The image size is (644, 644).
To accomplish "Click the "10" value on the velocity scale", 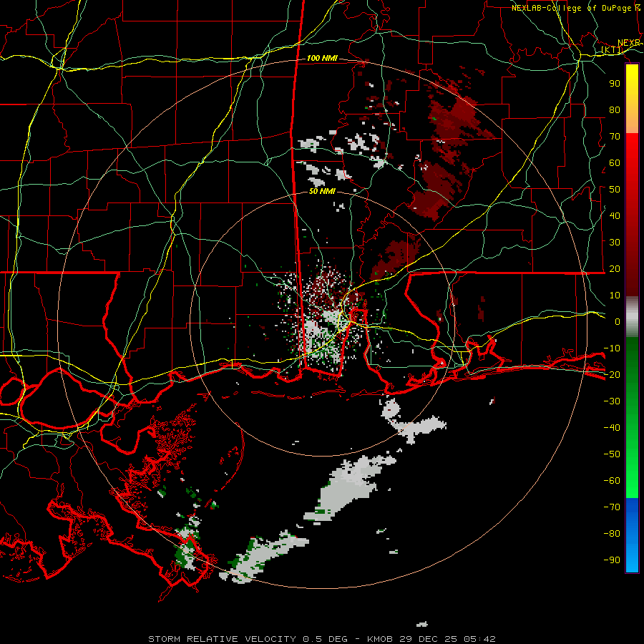I will click(615, 296).
